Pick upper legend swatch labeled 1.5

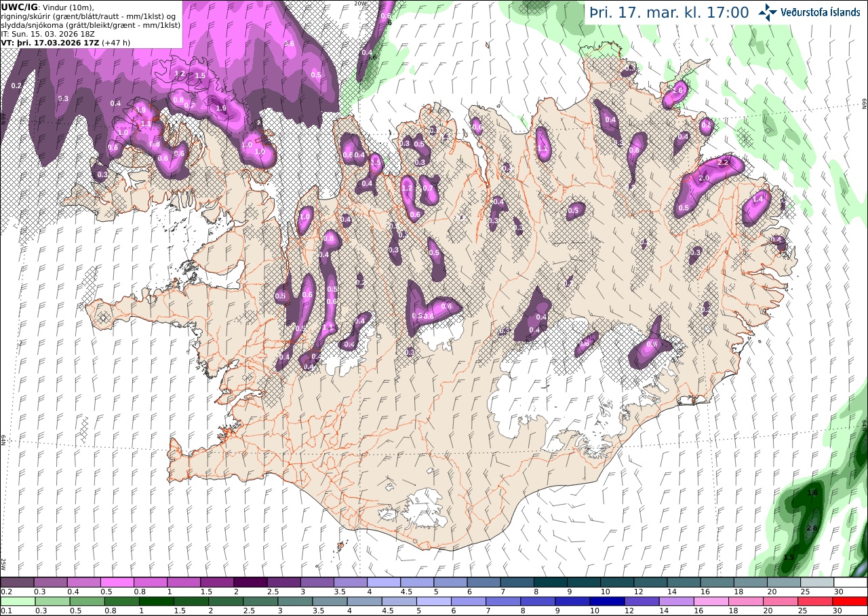click(x=217, y=582)
